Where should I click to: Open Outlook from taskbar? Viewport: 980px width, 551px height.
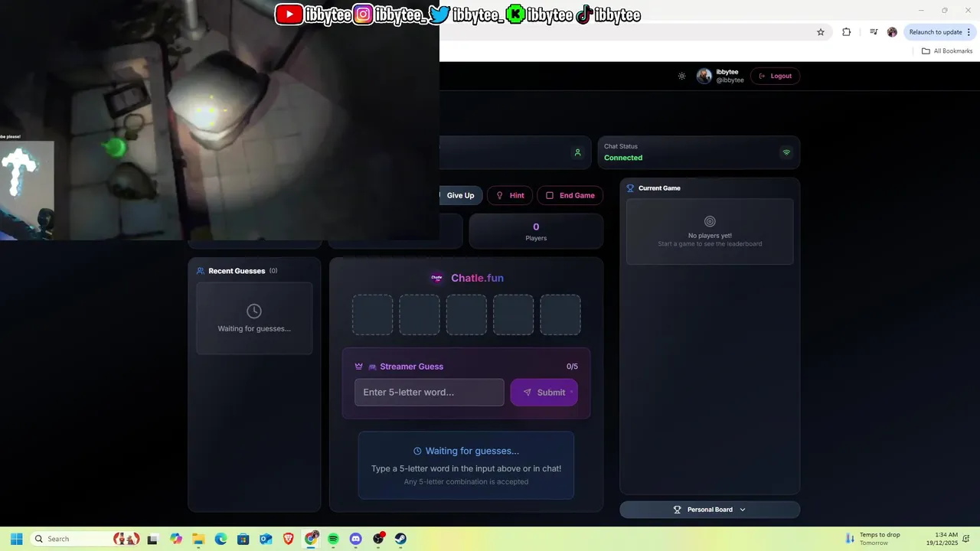pos(266,539)
